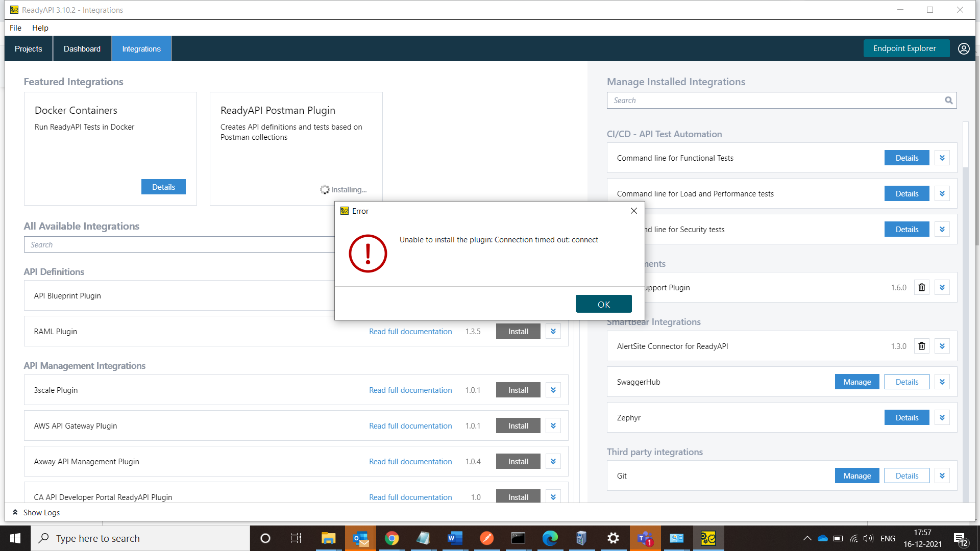Open the user account icon at top right

coord(964,48)
